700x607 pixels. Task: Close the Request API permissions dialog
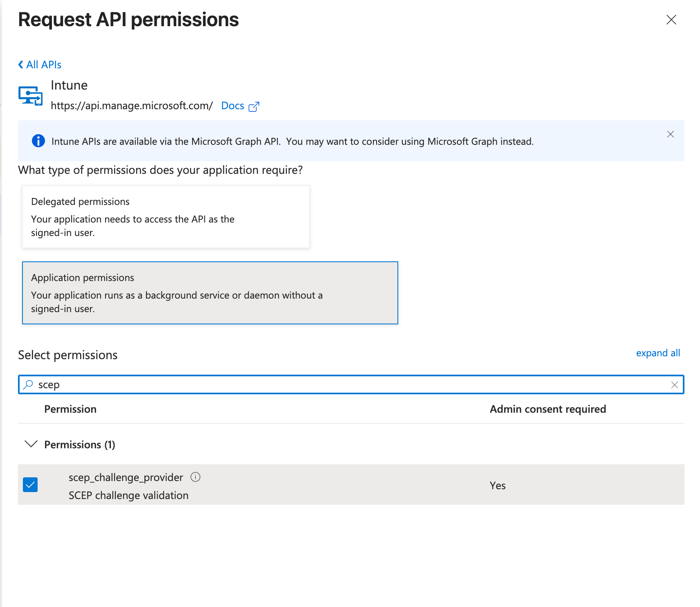tap(671, 20)
